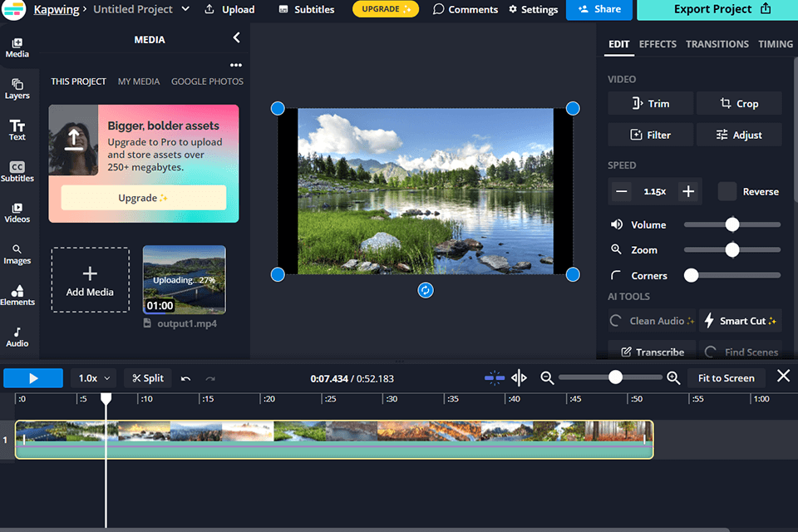Viewport: 798px width, 532px height.
Task: Click the Crop video tool
Action: coord(739,103)
